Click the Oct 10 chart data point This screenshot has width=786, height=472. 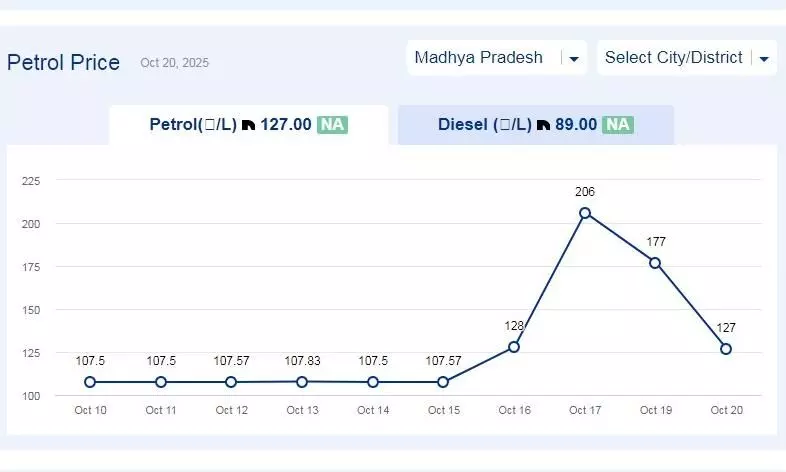point(90,382)
